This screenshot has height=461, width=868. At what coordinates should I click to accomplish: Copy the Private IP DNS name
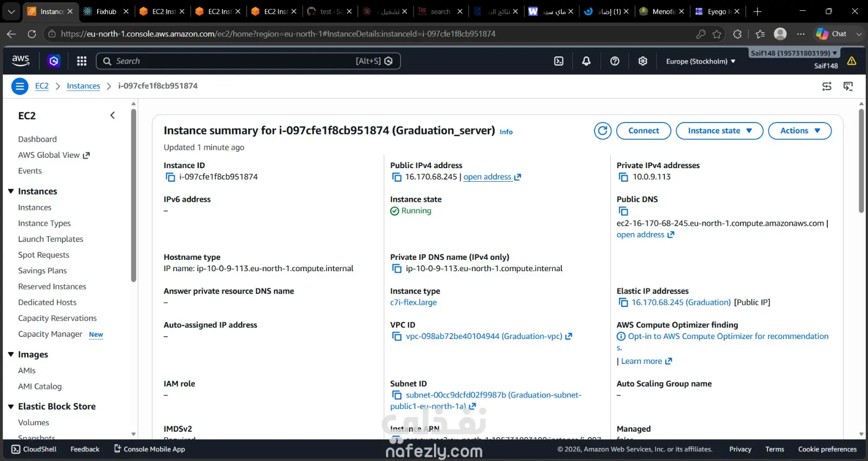pos(397,268)
